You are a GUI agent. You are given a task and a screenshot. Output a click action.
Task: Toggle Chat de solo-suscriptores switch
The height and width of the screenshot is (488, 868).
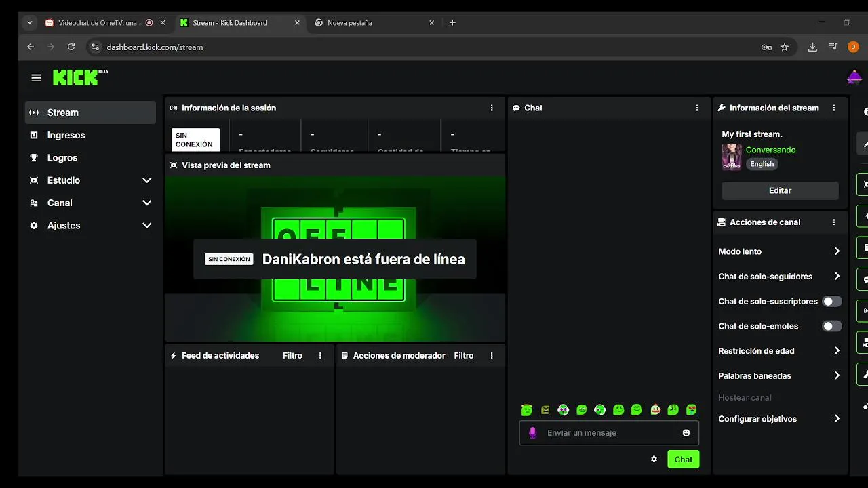(x=832, y=301)
